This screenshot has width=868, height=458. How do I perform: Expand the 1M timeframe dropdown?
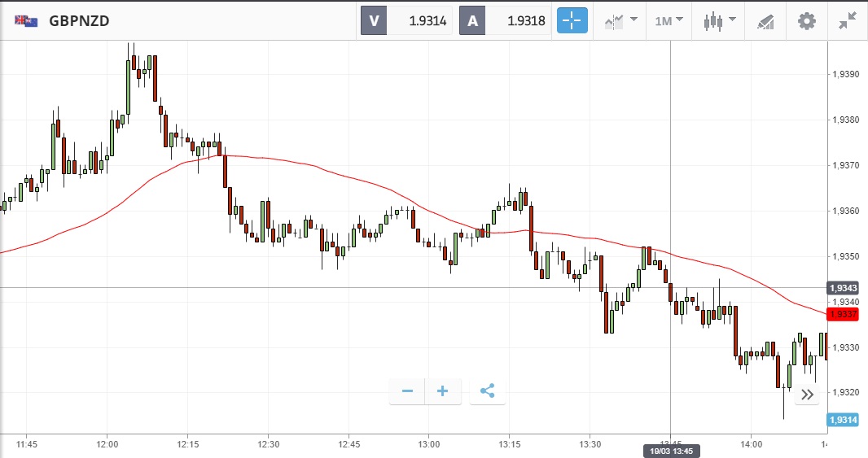click(669, 20)
